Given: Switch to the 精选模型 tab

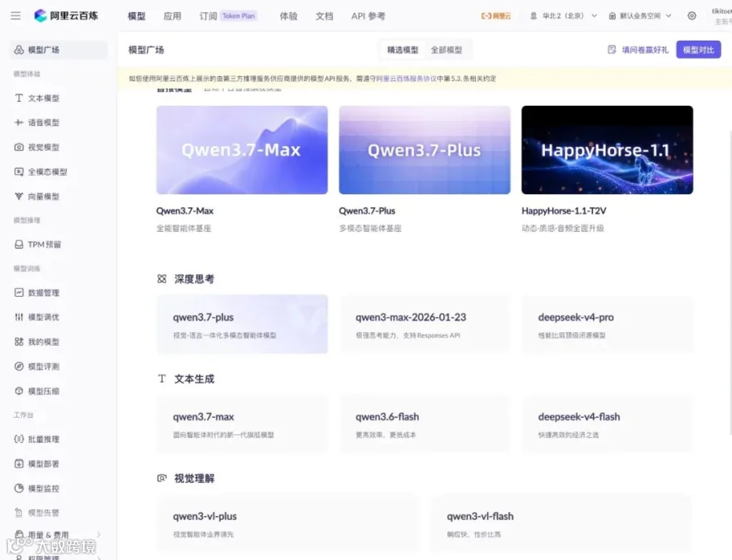Looking at the screenshot, I should pyautogui.click(x=403, y=50).
